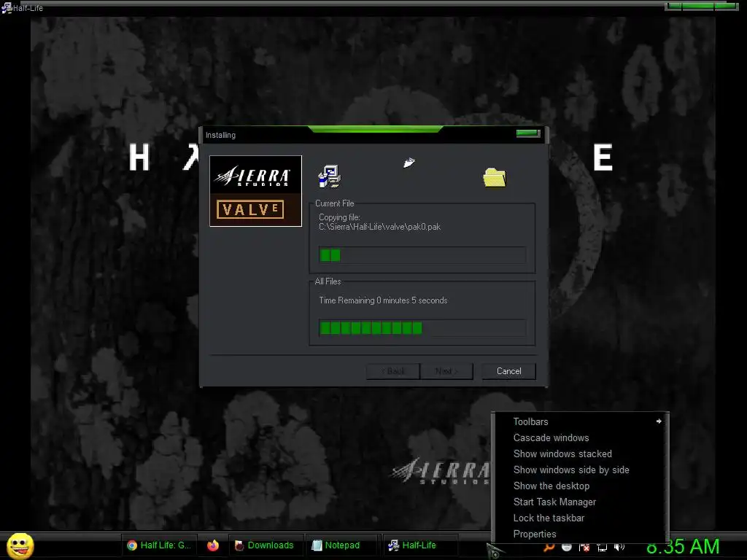Expand the Toolbars submenu

click(x=580, y=421)
